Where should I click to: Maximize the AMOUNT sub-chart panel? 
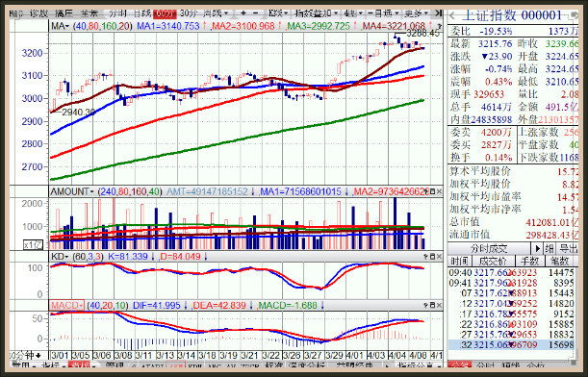click(x=432, y=192)
